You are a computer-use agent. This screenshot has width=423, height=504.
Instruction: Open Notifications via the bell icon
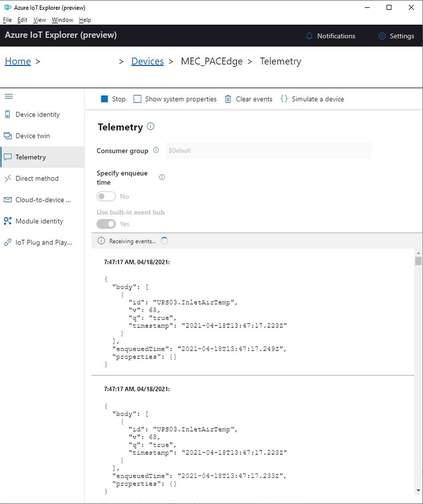[309, 35]
